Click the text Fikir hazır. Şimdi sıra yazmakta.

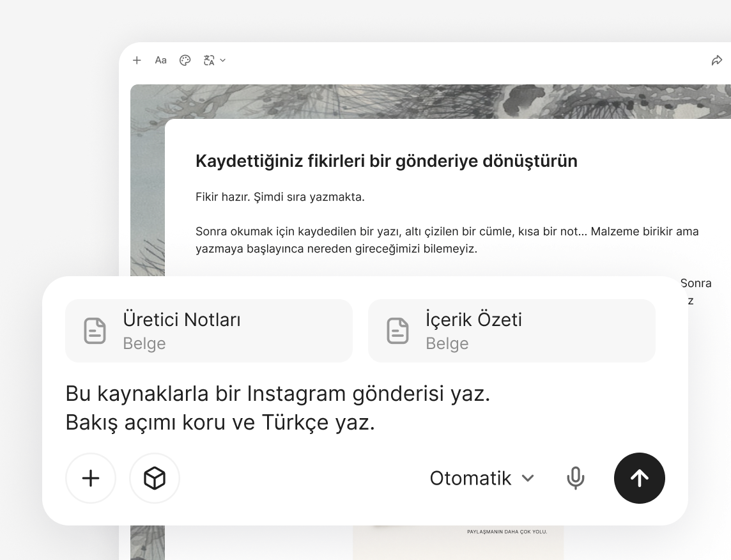(x=280, y=197)
